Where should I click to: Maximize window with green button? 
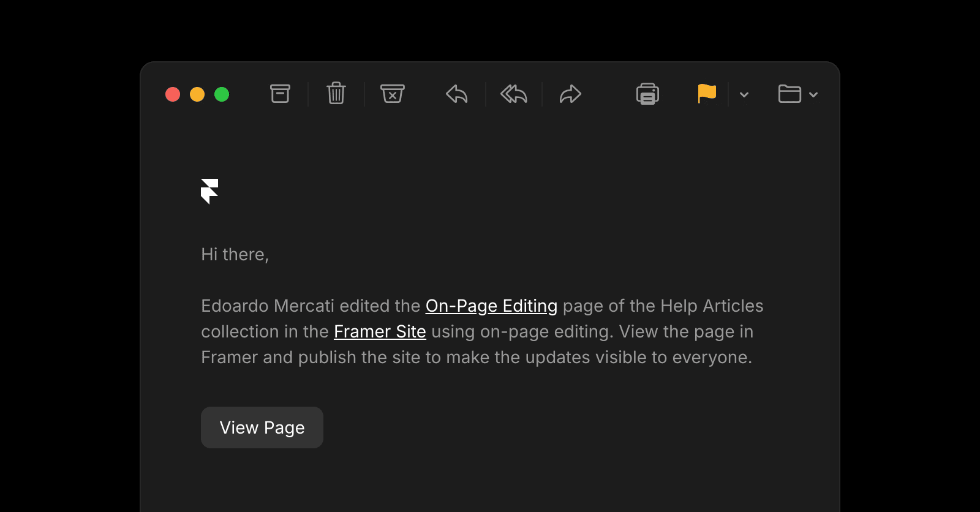[x=222, y=94]
